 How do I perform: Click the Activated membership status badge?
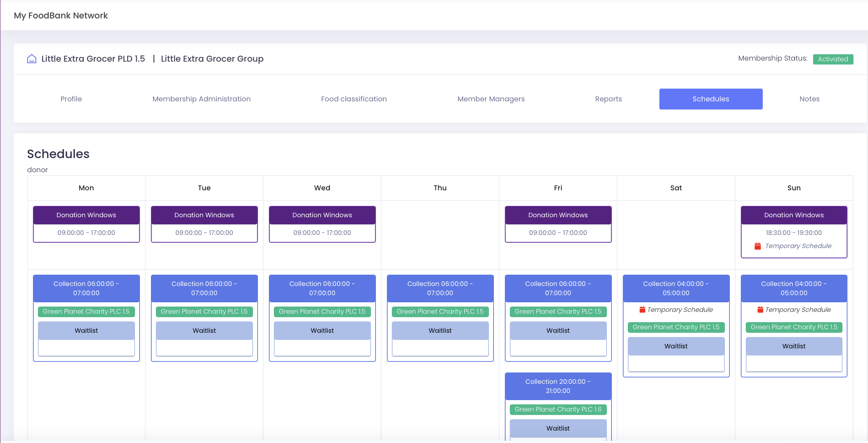click(x=833, y=59)
